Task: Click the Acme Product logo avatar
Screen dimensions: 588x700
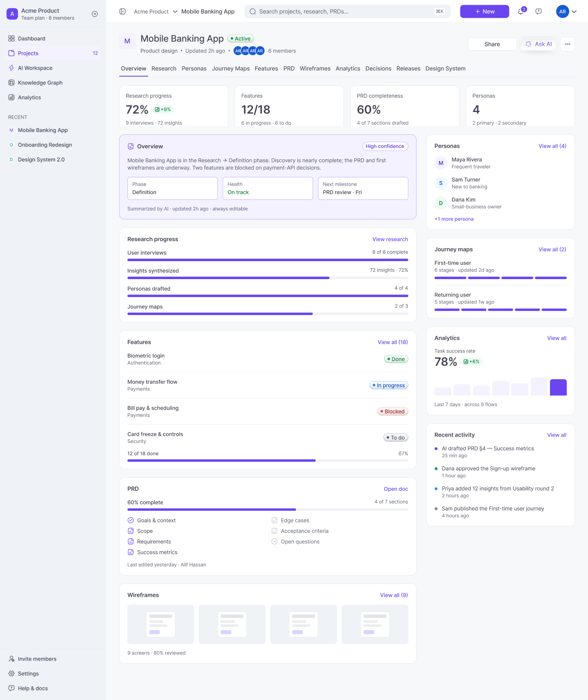Action: click(x=12, y=14)
